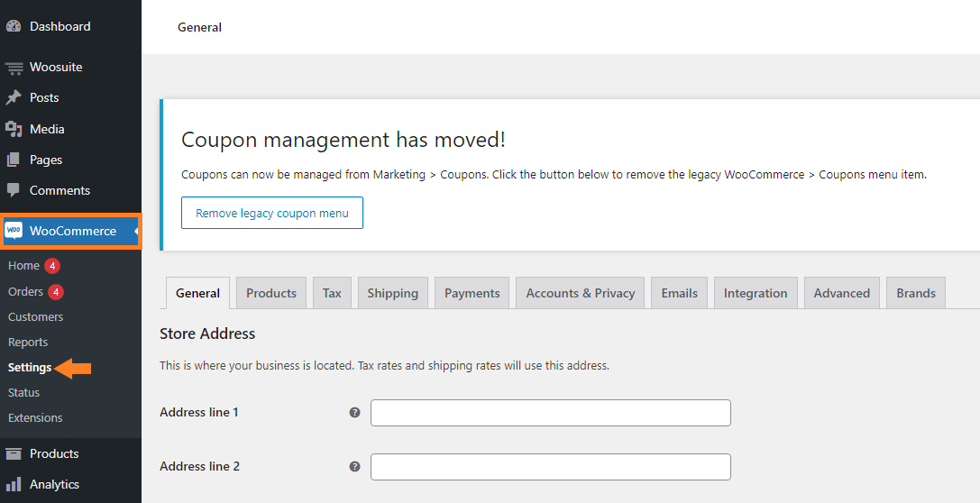Viewport: 980px width, 503px height.
Task: Focus the Address line 1 field
Action: [551, 413]
